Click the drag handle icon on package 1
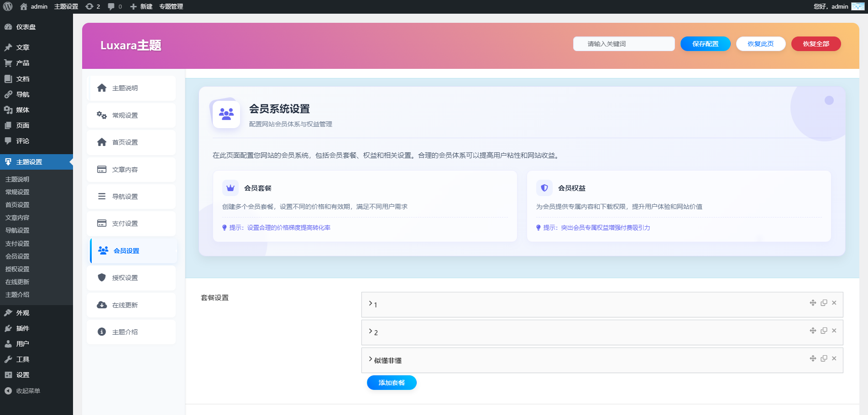This screenshot has height=415, width=868. 813,303
